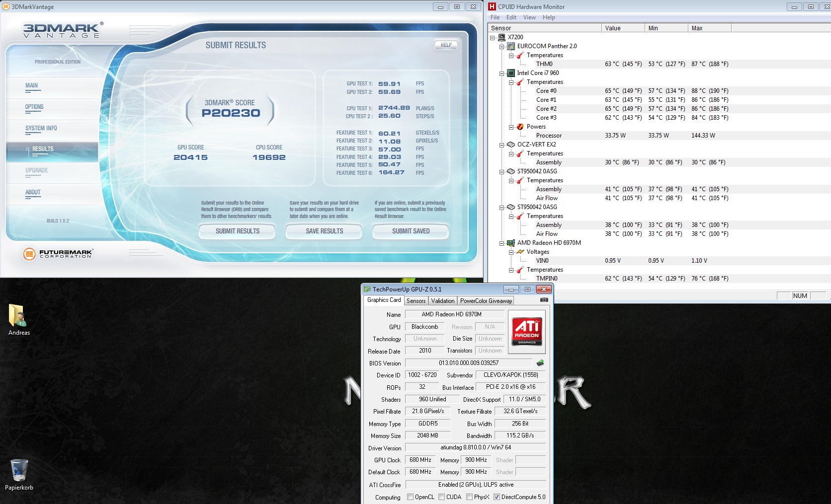831x504 pixels.
Task: Enable the OpenCL checkbox in GPU-Z
Action: pos(410,497)
